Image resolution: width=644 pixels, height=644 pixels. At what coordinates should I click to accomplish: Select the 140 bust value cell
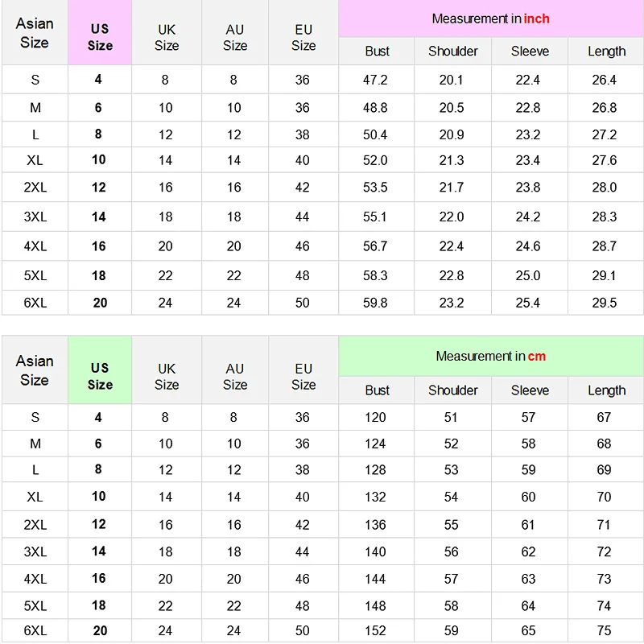coord(375,551)
